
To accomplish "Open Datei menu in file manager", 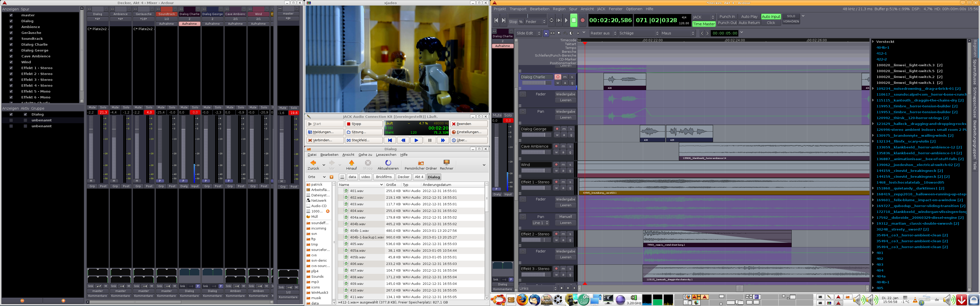I will [312, 155].
